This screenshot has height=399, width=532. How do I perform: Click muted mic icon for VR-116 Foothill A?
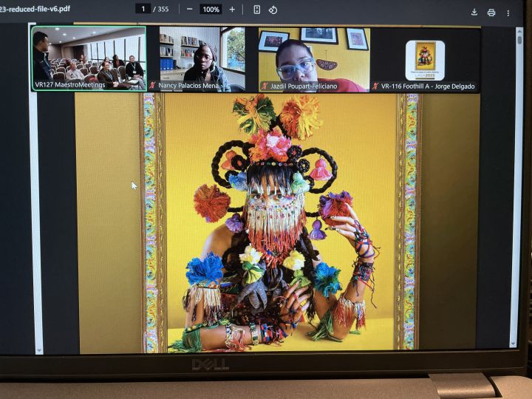[375, 86]
